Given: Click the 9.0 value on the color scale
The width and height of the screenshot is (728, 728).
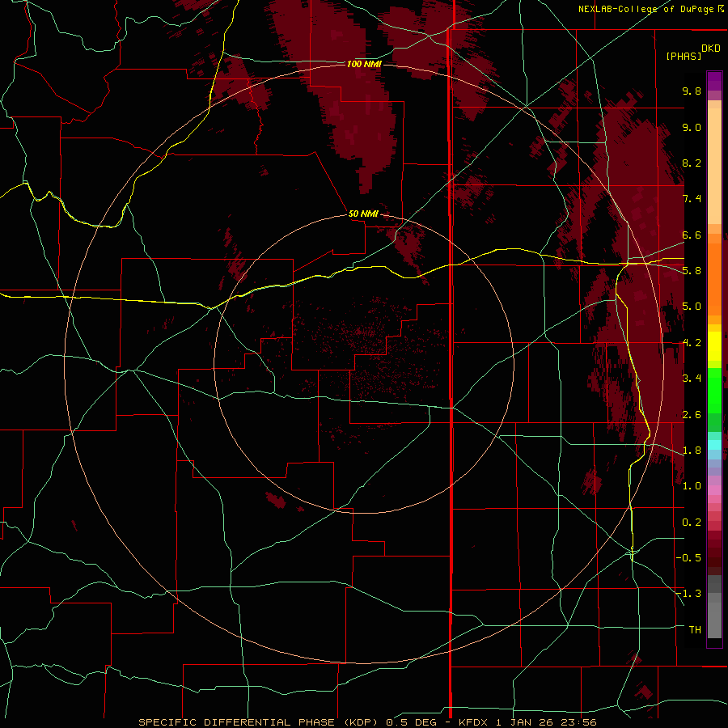Looking at the screenshot, I should (x=692, y=127).
